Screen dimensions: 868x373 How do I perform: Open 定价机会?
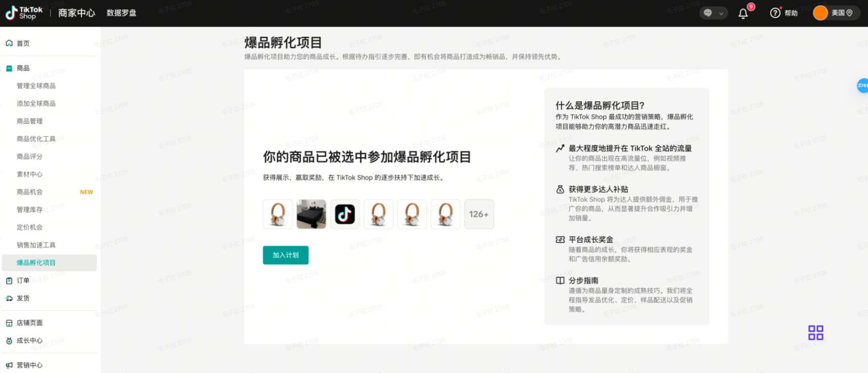[30, 228]
